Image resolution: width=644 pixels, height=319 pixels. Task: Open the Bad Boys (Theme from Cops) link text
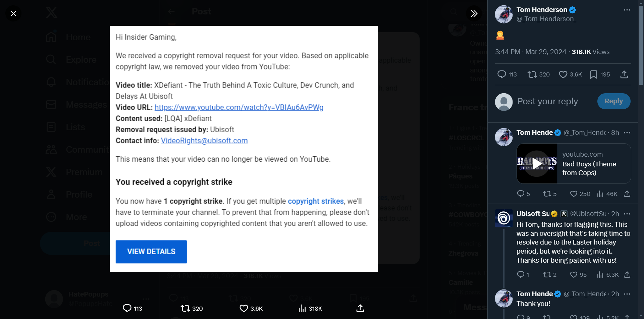click(589, 168)
